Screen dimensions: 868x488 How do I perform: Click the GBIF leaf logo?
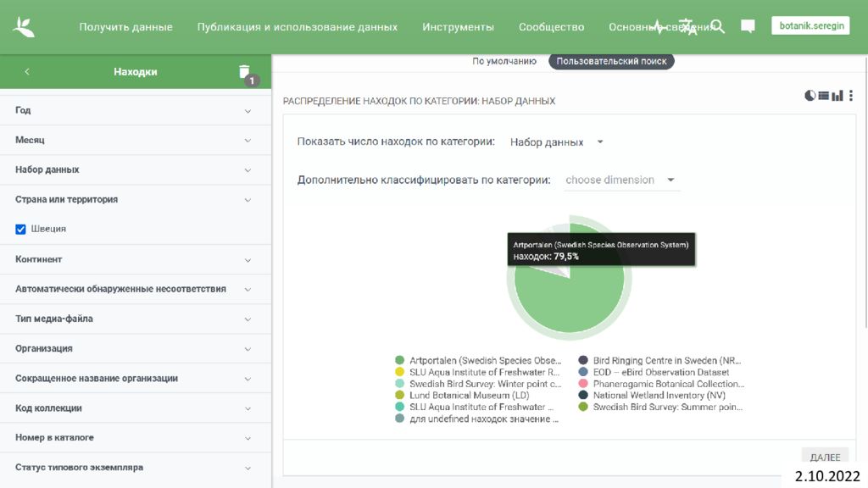(x=23, y=27)
